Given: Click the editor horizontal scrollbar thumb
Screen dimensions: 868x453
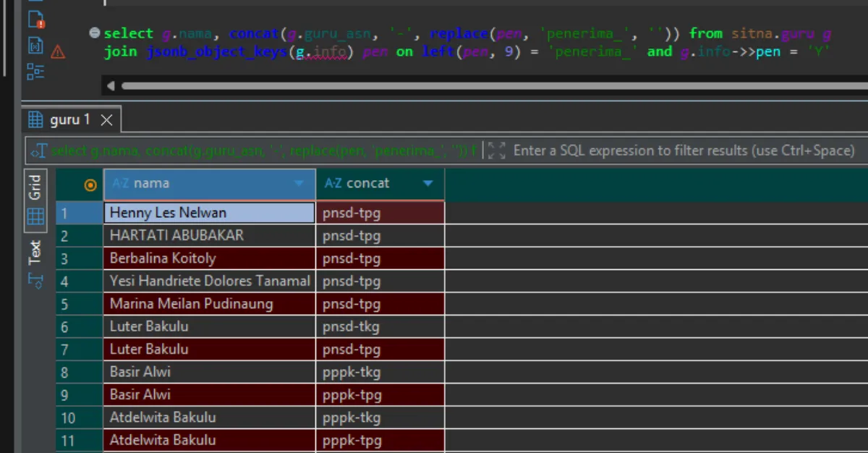Looking at the screenshot, I should (x=495, y=86).
